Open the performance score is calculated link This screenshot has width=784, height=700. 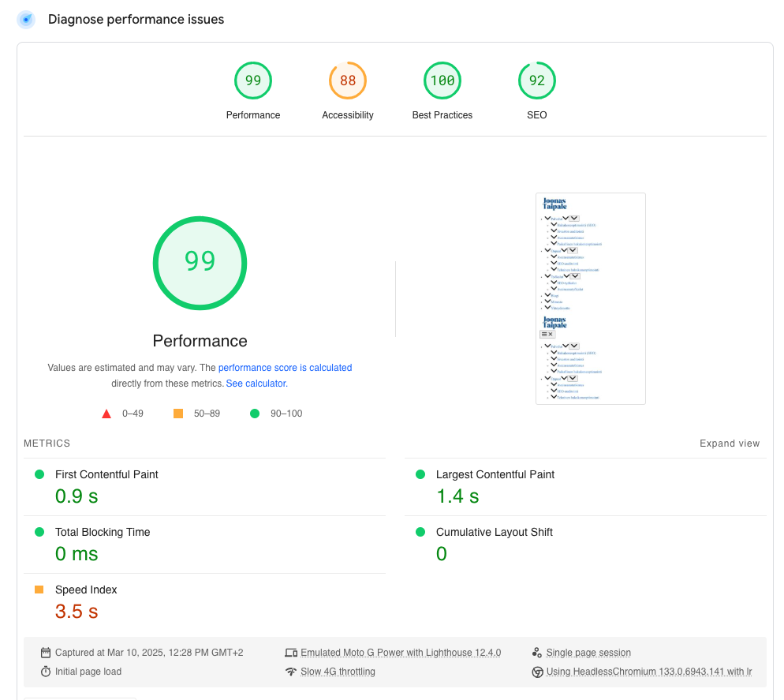[285, 368]
